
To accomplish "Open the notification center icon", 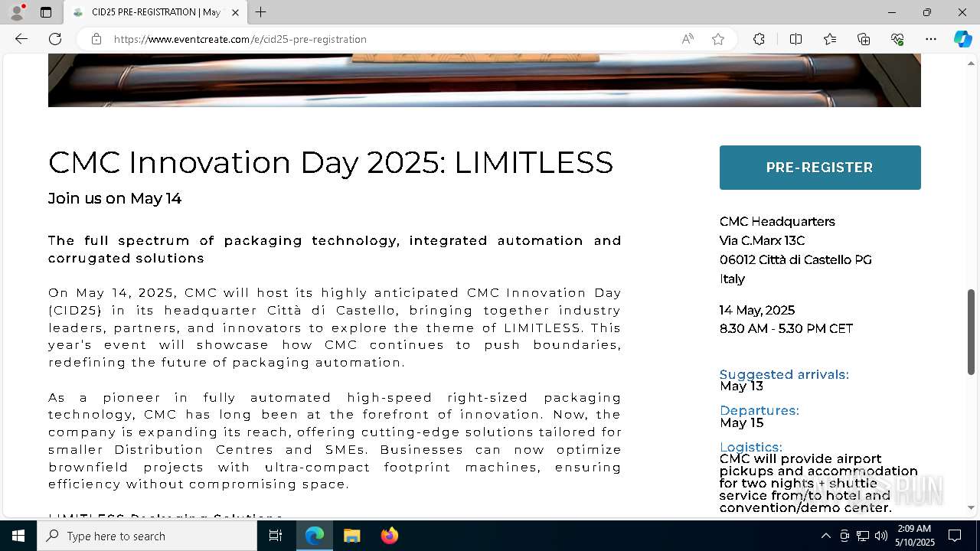I will [x=955, y=536].
